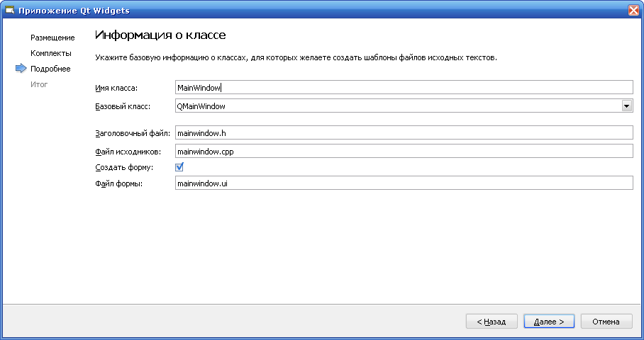644x340 pixels.
Task: Focus the Имя класса input field
Action: click(404, 87)
